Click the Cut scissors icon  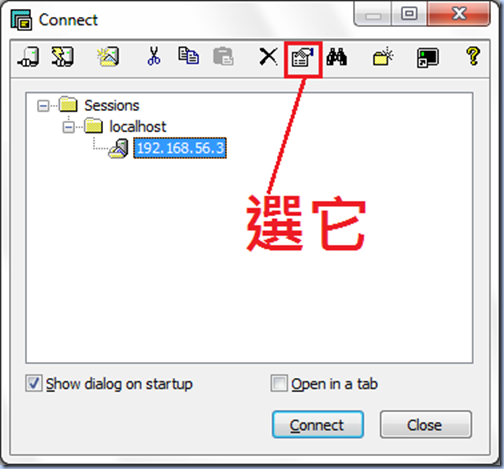[154, 56]
